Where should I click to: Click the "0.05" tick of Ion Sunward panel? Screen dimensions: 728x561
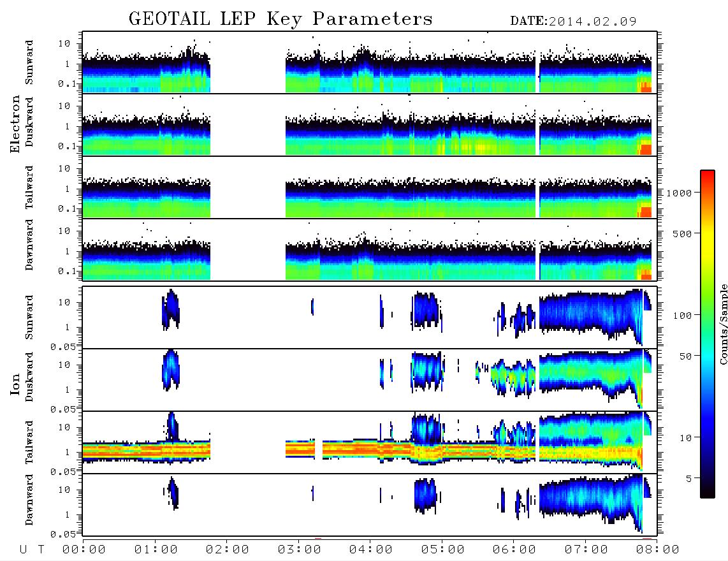click(62, 347)
